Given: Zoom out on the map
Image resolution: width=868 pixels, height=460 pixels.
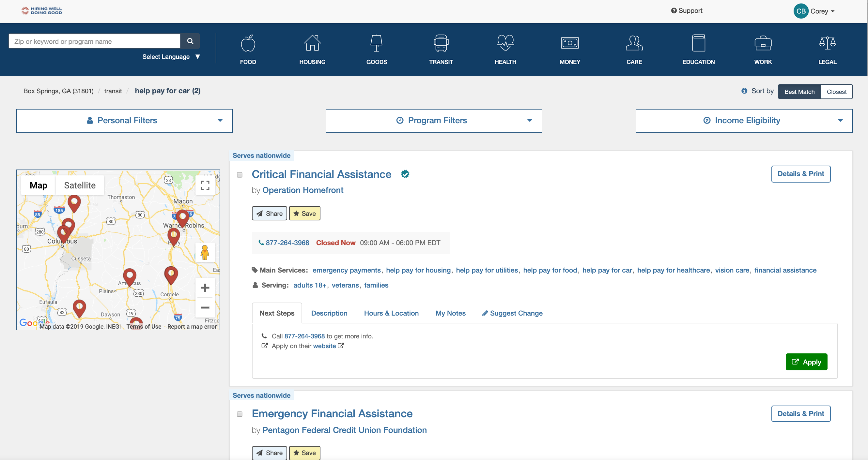Looking at the screenshot, I should coord(205,307).
